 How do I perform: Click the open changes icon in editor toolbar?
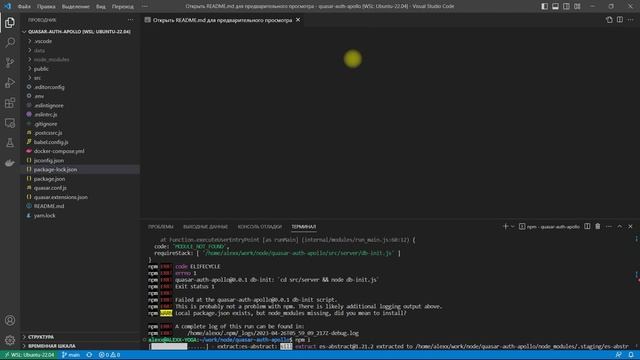[x=609, y=20]
